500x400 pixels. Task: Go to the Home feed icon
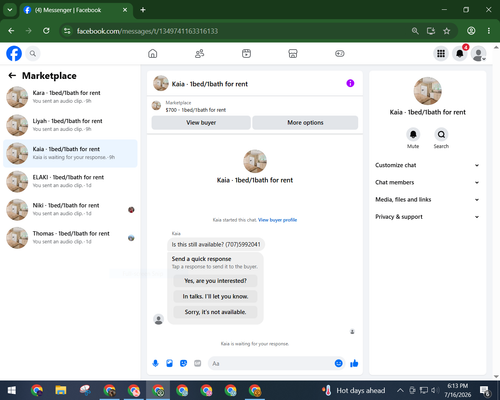tap(153, 53)
